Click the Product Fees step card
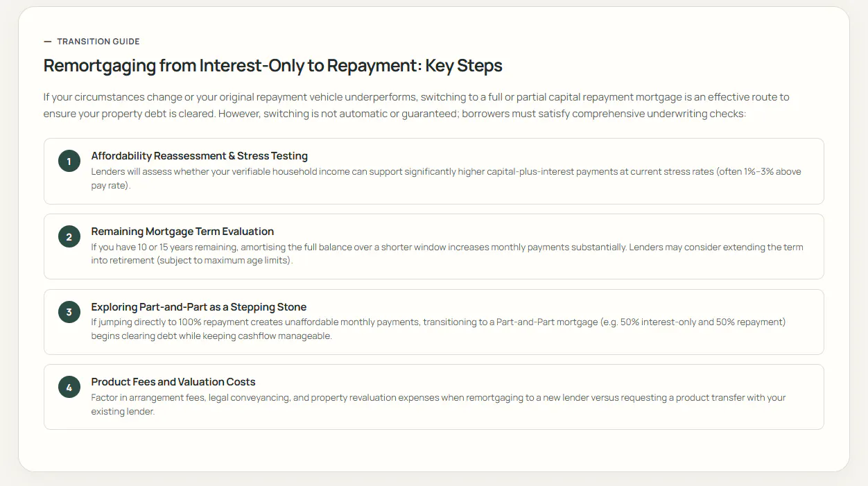 (x=434, y=397)
